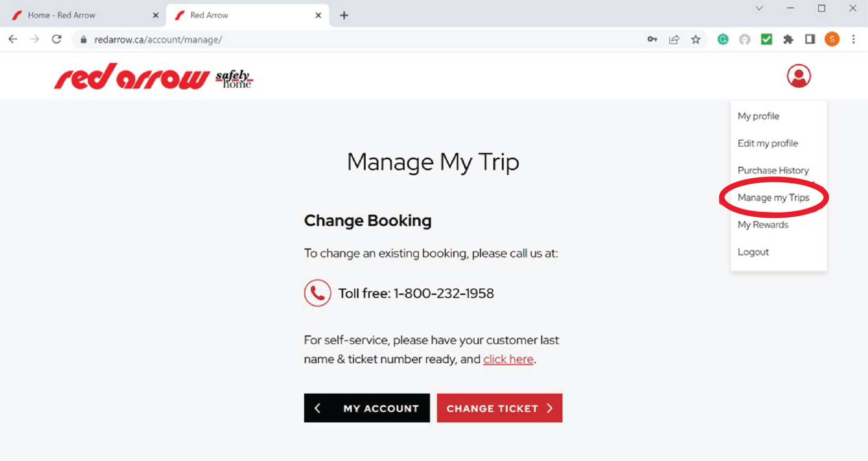Viewport: 868px width, 461px height.
Task: Open a new tab with the plus button
Action: click(x=344, y=15)
